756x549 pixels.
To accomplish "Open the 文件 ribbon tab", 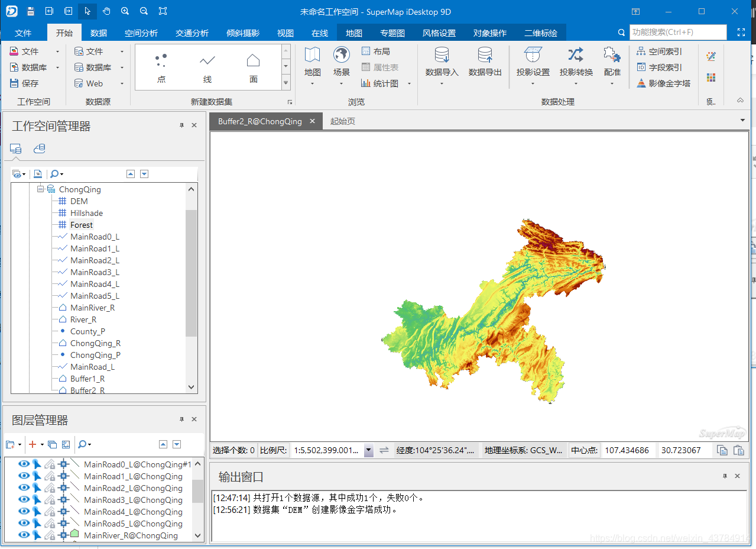I will [23, 33].
